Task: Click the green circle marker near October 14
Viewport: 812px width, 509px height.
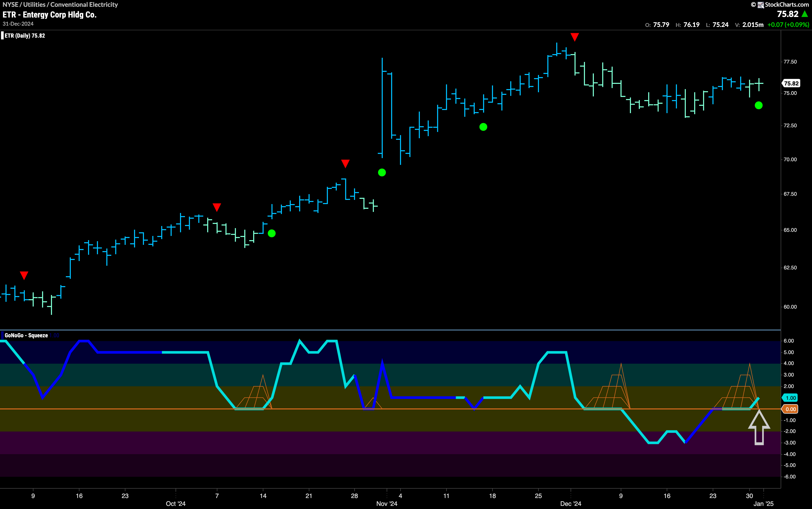Action: [x=271, y=233]
